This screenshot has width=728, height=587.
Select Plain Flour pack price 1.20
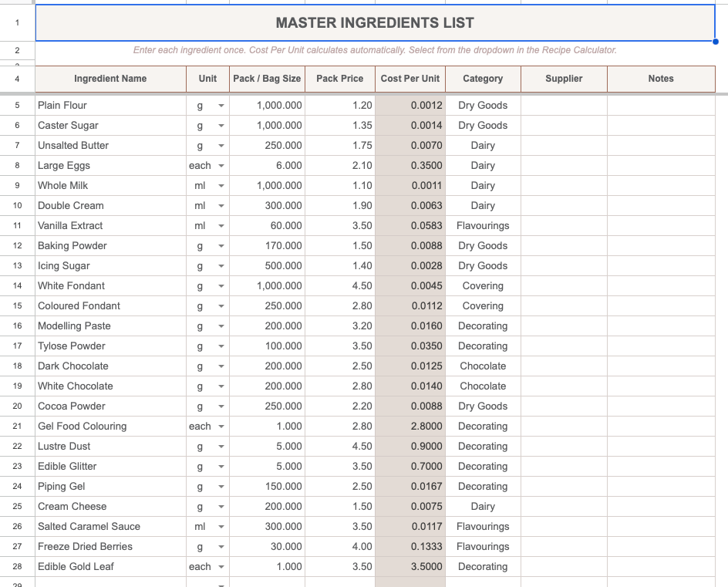[340, 106]
